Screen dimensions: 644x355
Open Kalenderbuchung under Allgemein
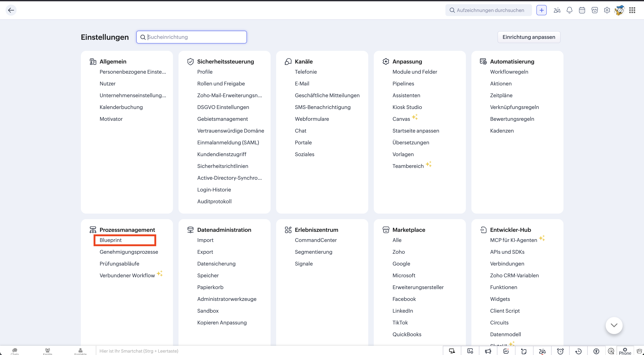click(x=121, y=107)
